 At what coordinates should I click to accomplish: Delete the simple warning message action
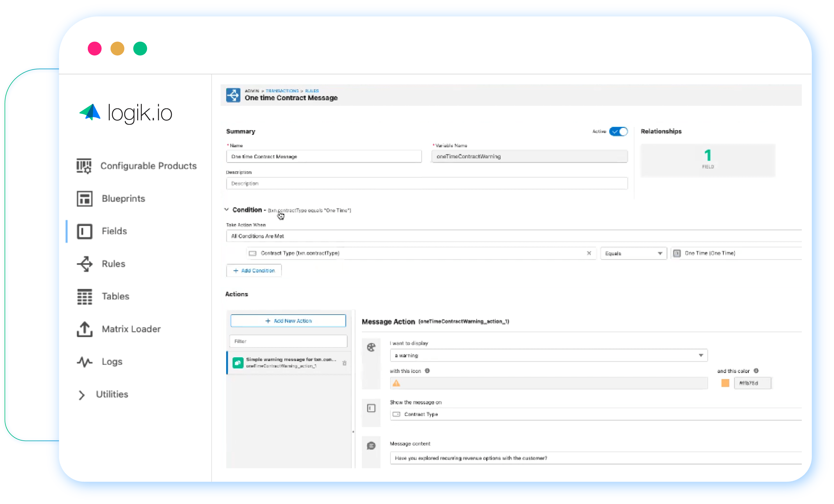click(x=345, y=363)
